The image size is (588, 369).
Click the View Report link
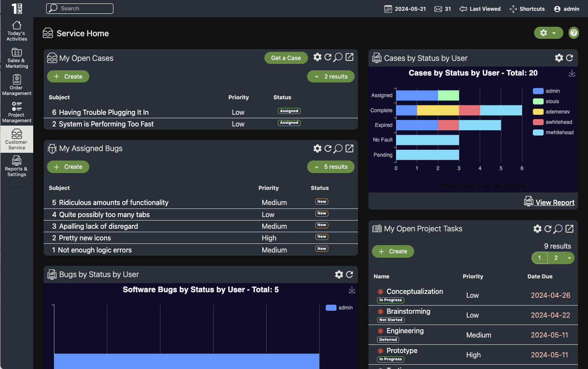(550, 202)
